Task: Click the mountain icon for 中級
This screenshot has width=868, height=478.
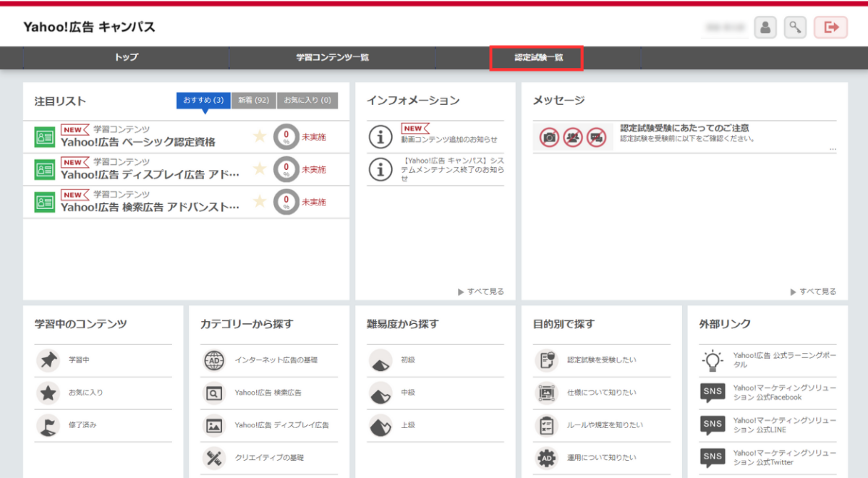Action: 380,393
